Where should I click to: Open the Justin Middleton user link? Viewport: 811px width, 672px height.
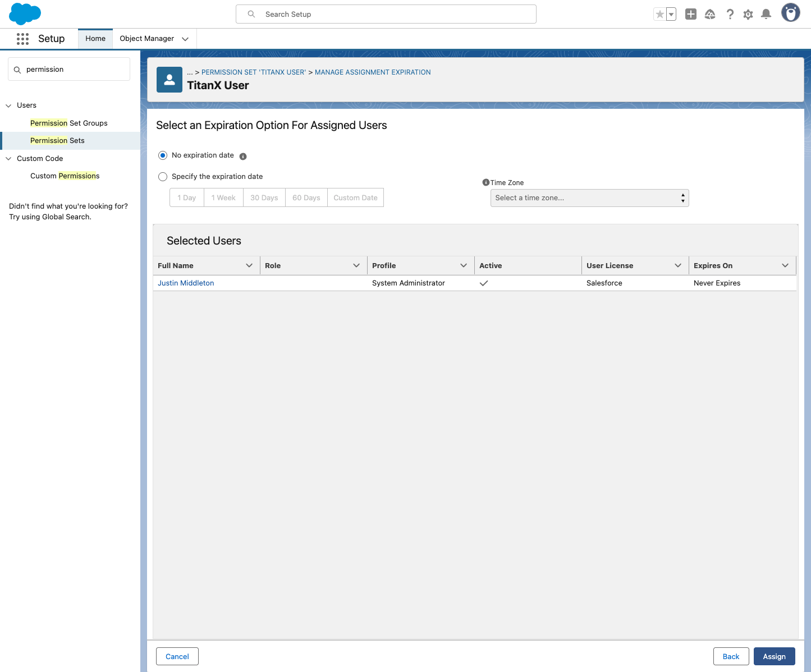pos(186,283)
